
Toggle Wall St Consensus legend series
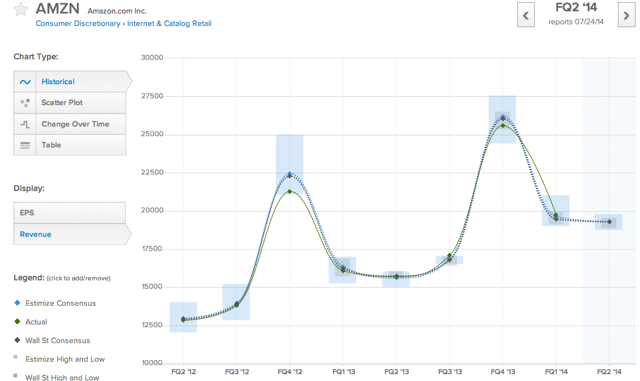pos(58,341)
